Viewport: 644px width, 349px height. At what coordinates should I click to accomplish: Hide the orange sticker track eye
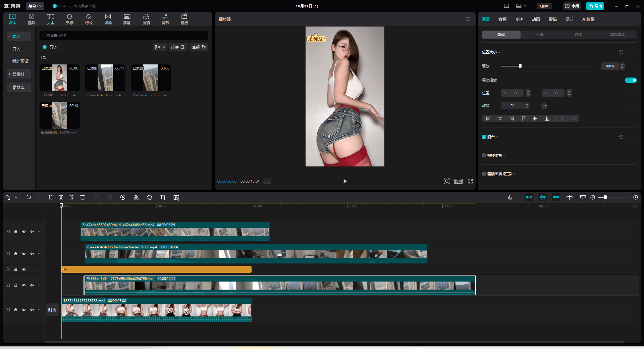tap(24, 269)
